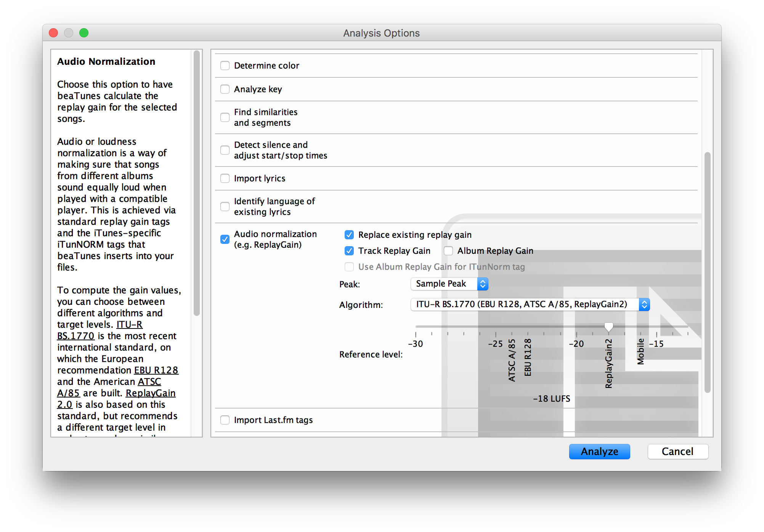Check Import Last.fm tags
Image resolution: width=764 pixels, height=532 pixels.
click(225, 420)
